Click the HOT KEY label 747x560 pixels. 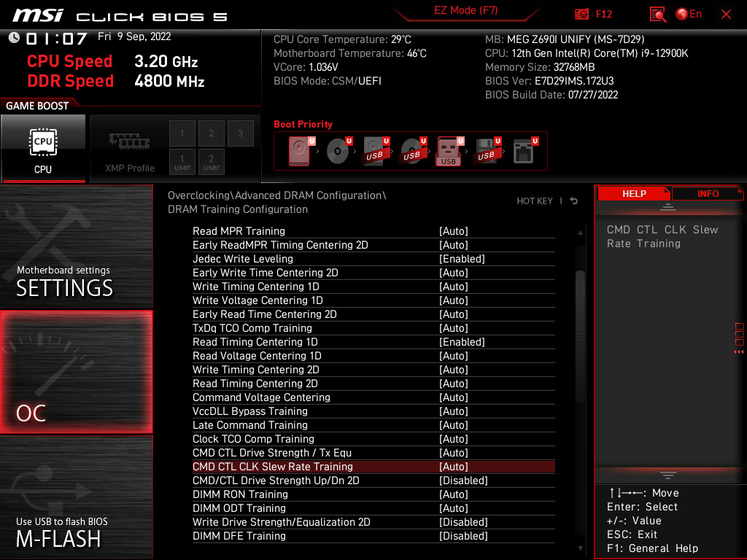coord(535,201)
